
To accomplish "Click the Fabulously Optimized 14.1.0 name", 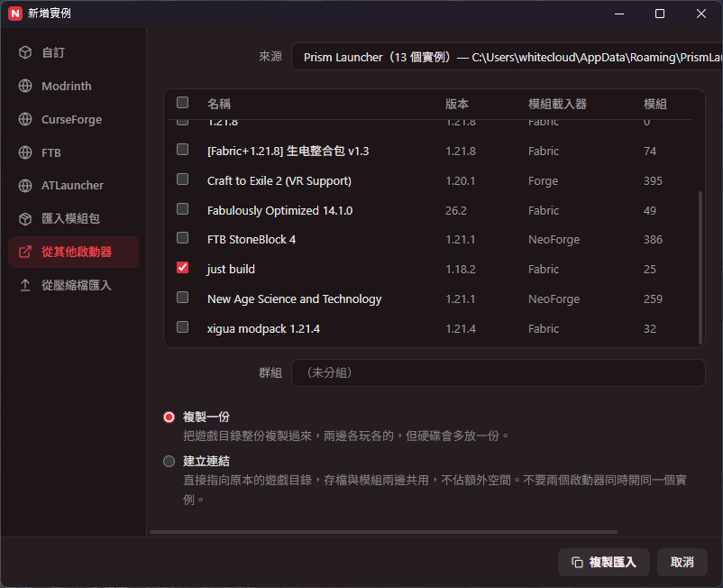I will tap(279, 211).
